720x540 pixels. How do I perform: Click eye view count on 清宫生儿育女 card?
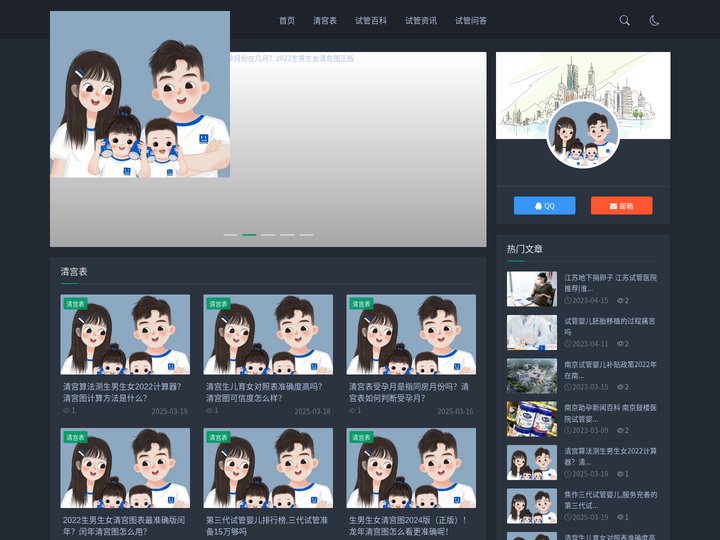(212, 411)
